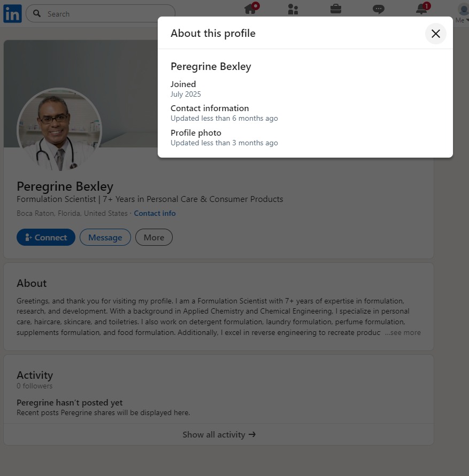Screen dimensions: 469x476
Task: Open the Jobs briefcase icon
Action: [x=335, y=9]
